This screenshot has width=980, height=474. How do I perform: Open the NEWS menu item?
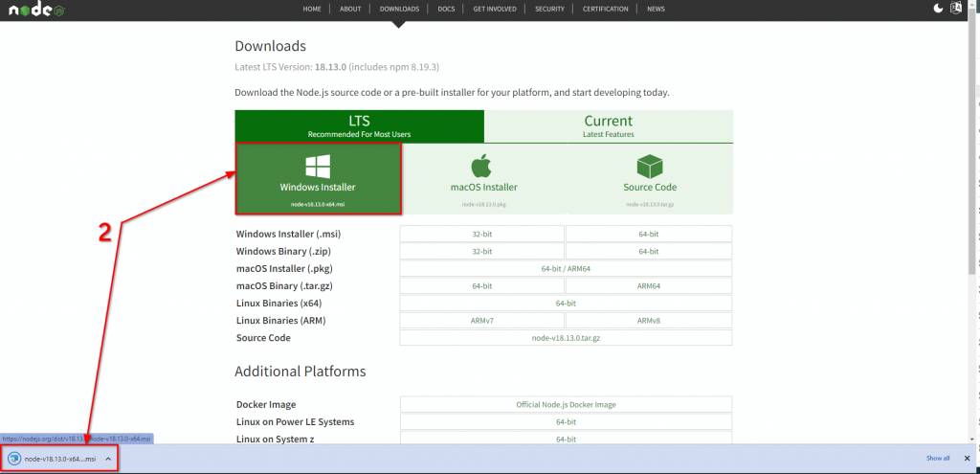click(656, 9)
